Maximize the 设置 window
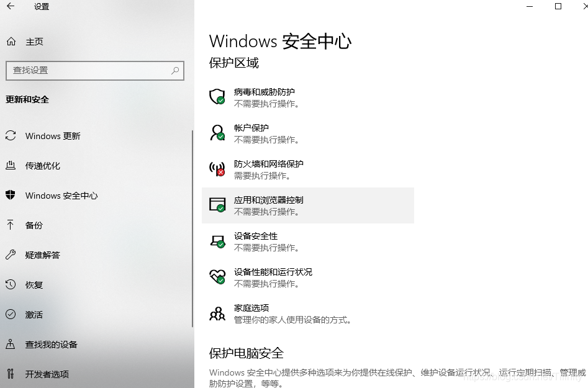 pos(558,6)
